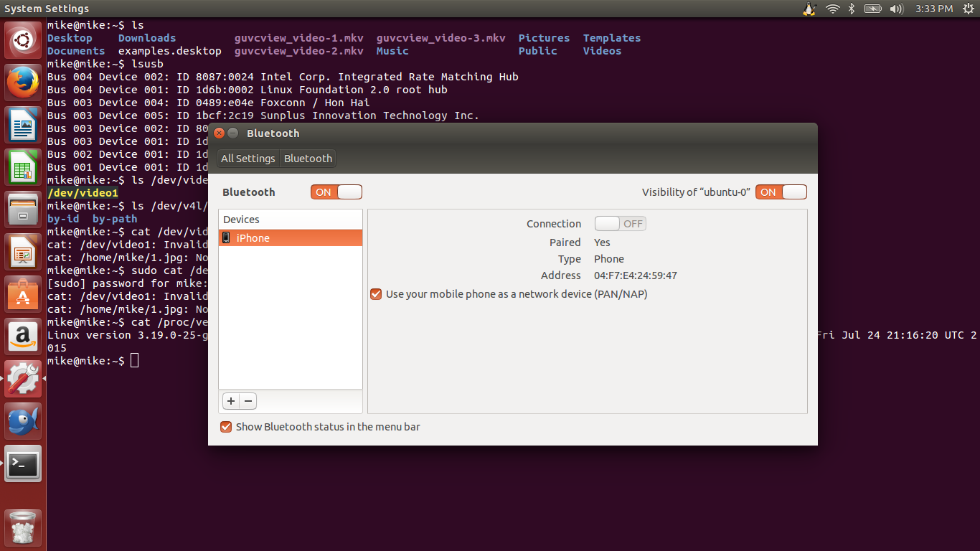
Task: Click the Devices list header
Action: click(x=291, y=220)
